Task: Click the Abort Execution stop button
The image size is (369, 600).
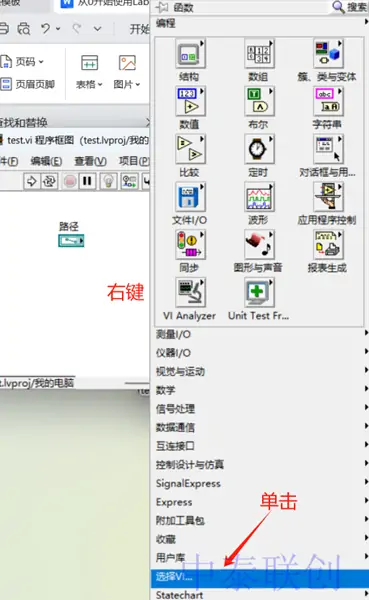Action: coord(70,181)
